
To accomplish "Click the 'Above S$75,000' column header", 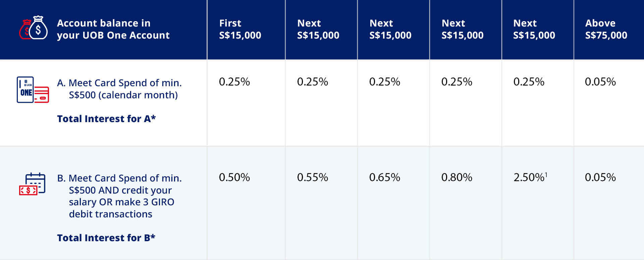I will [606, 29].
